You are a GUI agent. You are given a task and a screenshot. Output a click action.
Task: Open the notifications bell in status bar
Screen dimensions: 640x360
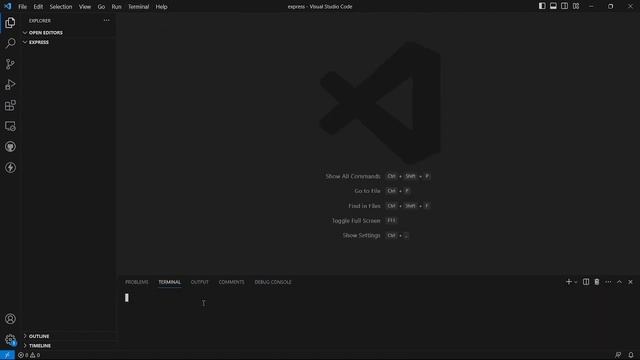coord(631,355)
